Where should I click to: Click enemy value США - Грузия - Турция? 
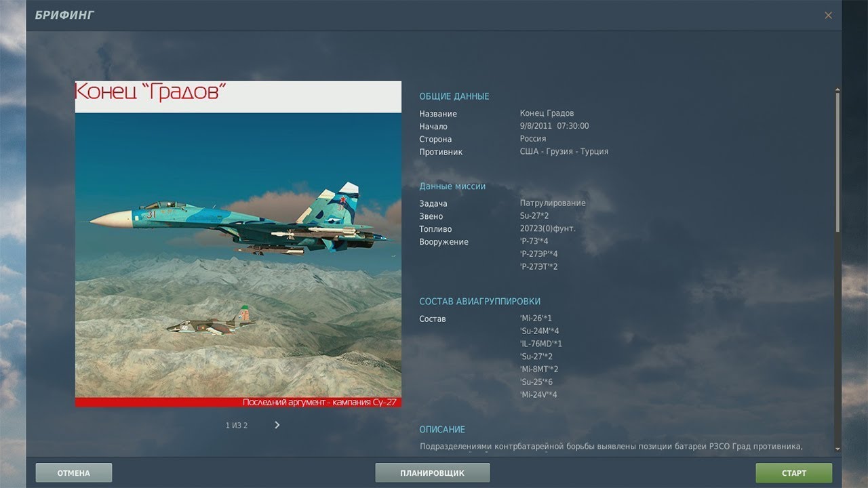click(x=564, y=151)
